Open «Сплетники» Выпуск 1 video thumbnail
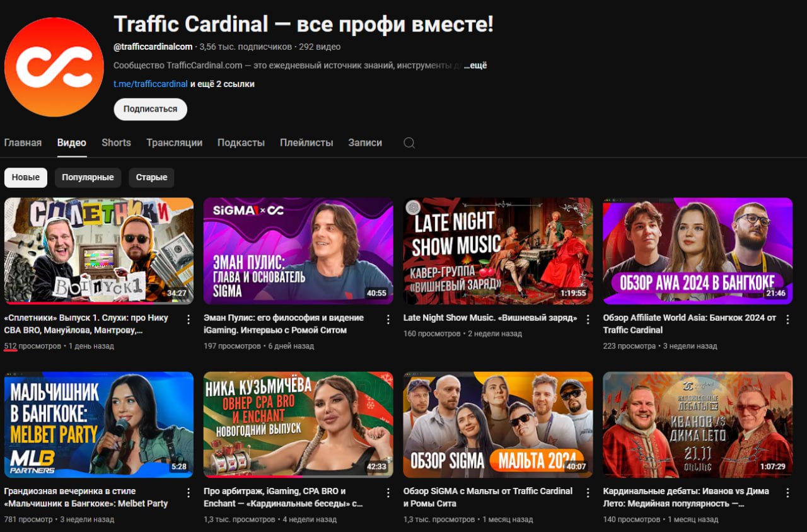 pos(99,251)
